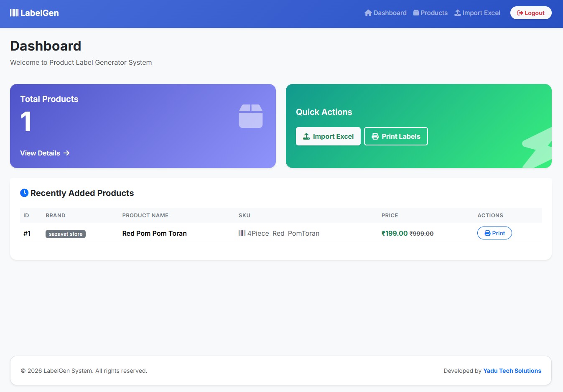
Task: Open the Dashboard navigation item
Action: click(x=385, y=13)
